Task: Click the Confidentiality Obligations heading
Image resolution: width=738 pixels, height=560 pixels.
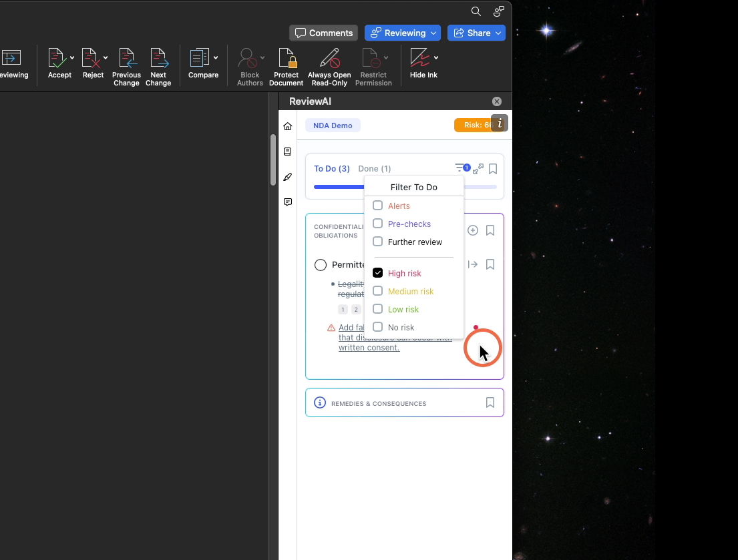Action: coord(339,231)
